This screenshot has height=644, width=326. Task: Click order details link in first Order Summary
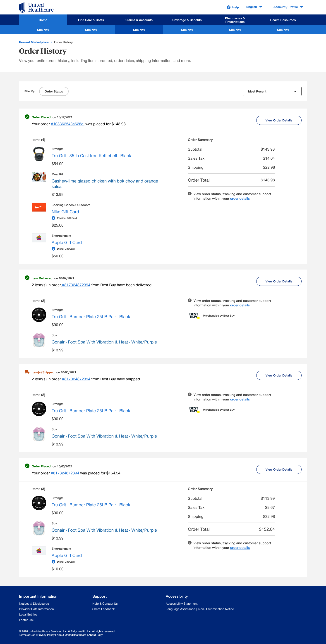click(240, 199)
